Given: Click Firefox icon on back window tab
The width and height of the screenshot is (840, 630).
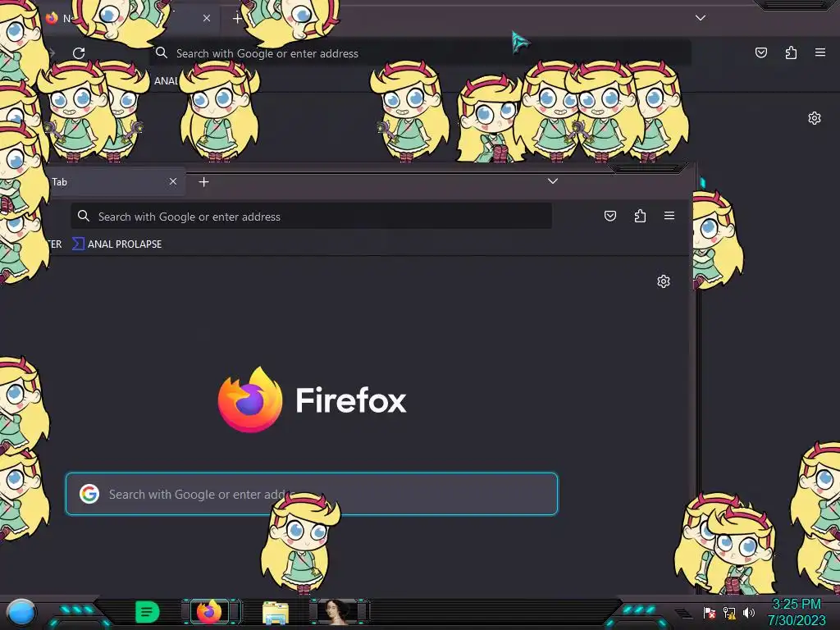Looking at the screenshot, I should point(52,18).
